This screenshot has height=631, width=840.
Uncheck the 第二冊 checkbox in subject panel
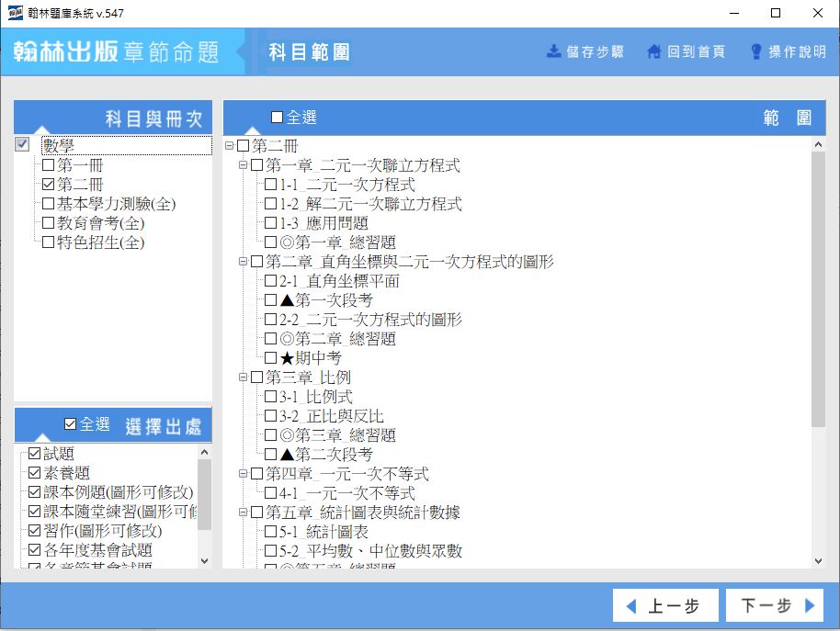tap(49, 185)
